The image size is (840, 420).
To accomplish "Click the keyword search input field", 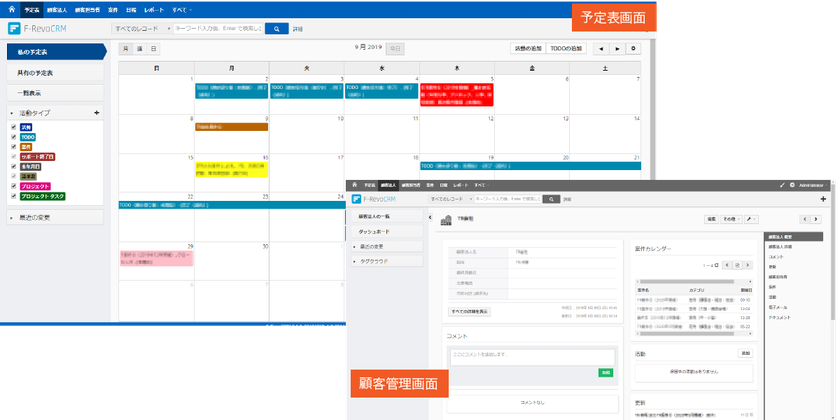I will [218, 29].
